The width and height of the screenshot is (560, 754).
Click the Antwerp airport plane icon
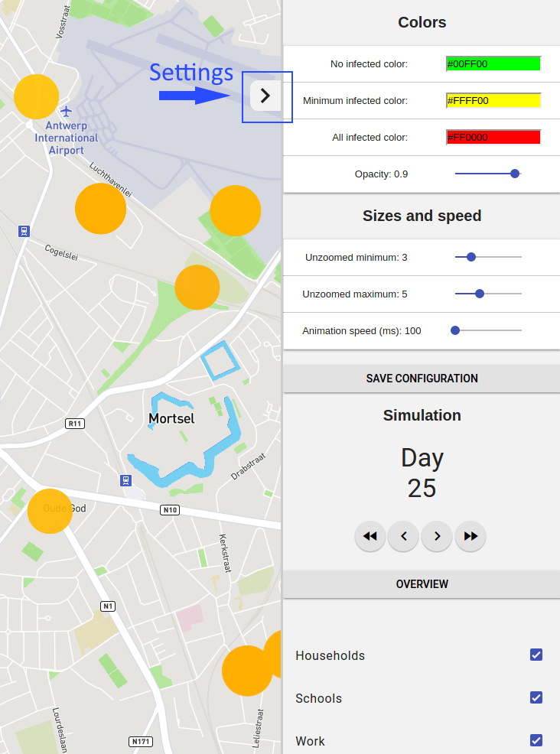click(x=67, y=112)
